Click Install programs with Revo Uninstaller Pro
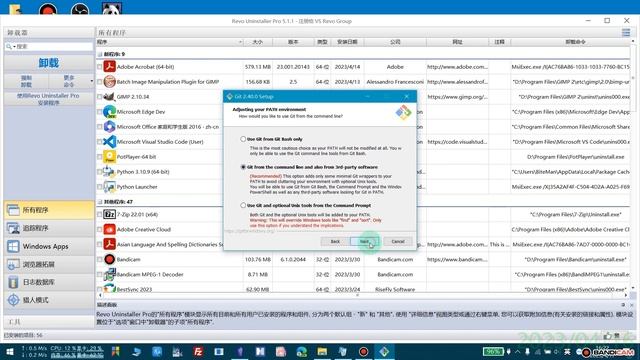Image resolution: width=640 pixels, height=360 pixels. [x=49, y=99]
